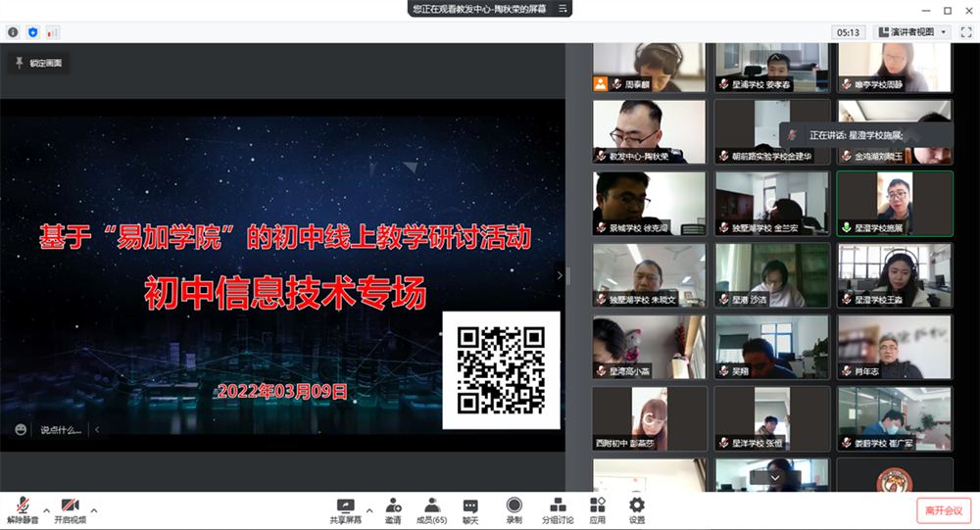Expand video options arrow beside 开启视频
Viewport: 980px width, 530px height.
tap(94, 510)
